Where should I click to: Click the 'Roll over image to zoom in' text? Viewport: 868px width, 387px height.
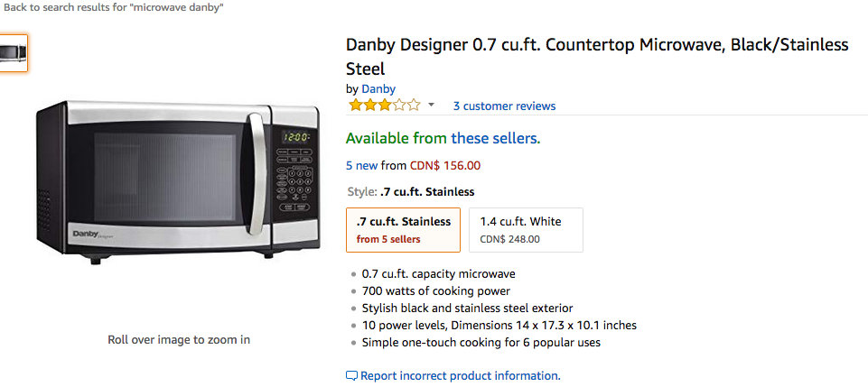[179, 339]
